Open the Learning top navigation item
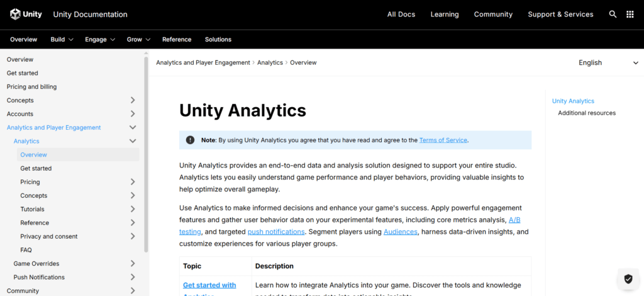The width and height of the screenshot is (644, 296). click(445, 14)
